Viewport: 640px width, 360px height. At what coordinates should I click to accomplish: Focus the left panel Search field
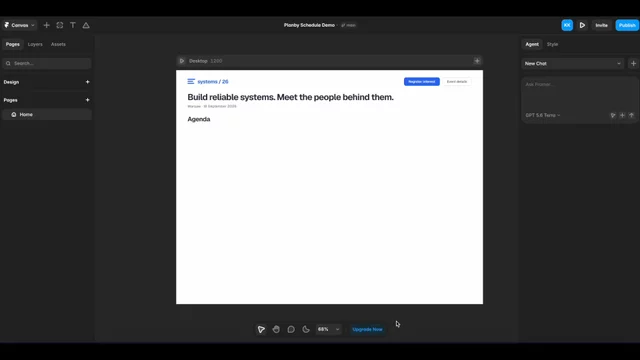click(47, 63)
